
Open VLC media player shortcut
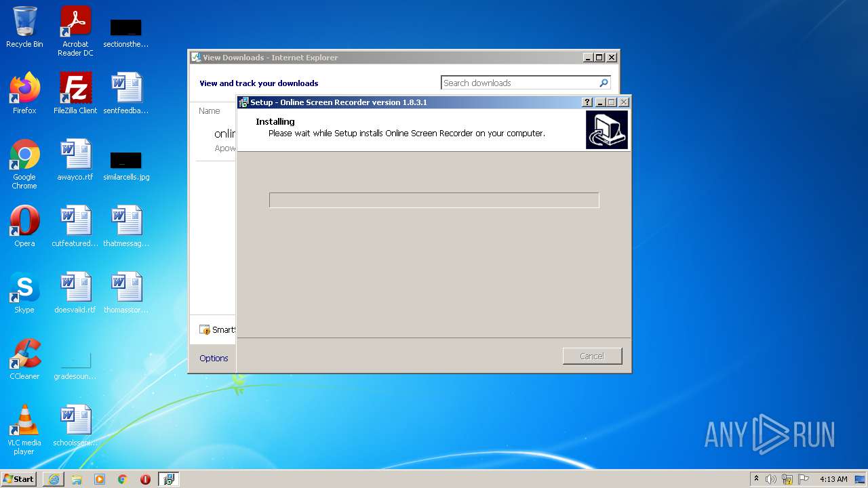[24, 430]
